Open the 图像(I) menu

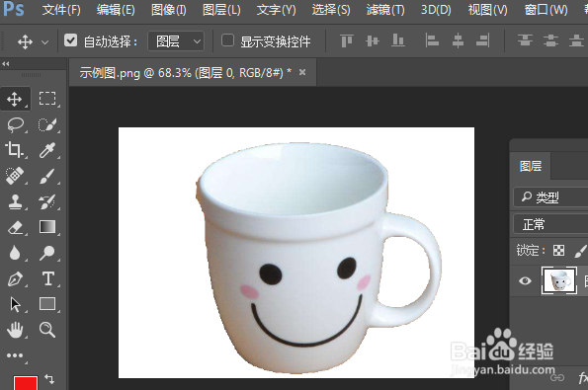tap(169, 10)
